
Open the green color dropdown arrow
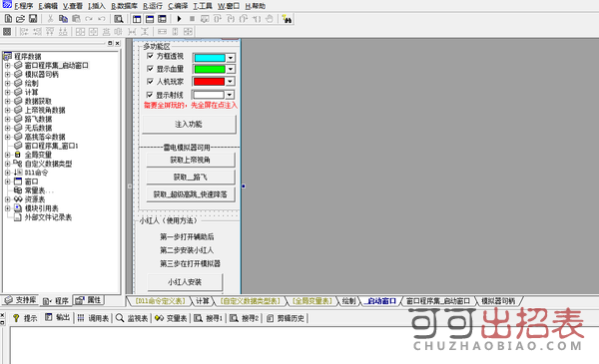231,70
